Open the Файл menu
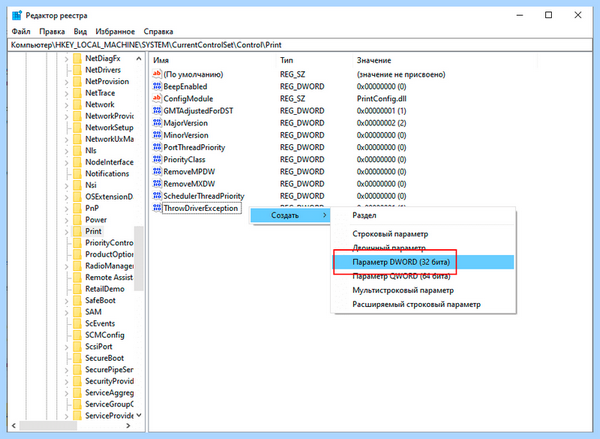 21,31
